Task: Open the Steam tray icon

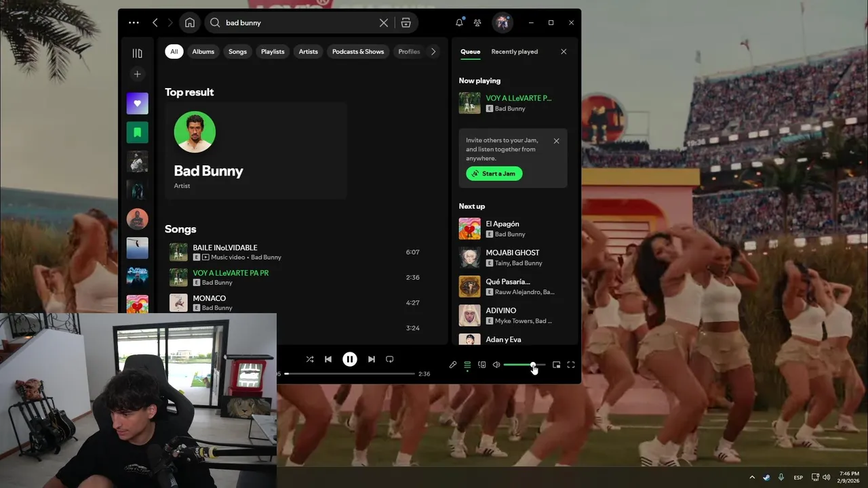Action: pos(766,477)
